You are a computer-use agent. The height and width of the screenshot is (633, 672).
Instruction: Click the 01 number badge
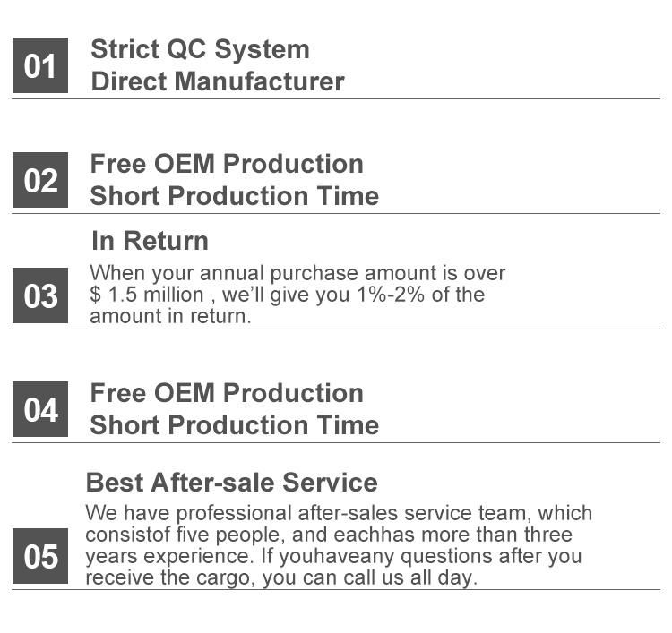40,65
